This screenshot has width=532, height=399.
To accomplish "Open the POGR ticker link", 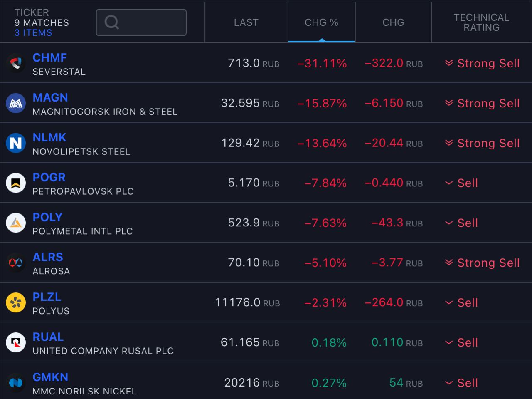I will coord(49,177).
